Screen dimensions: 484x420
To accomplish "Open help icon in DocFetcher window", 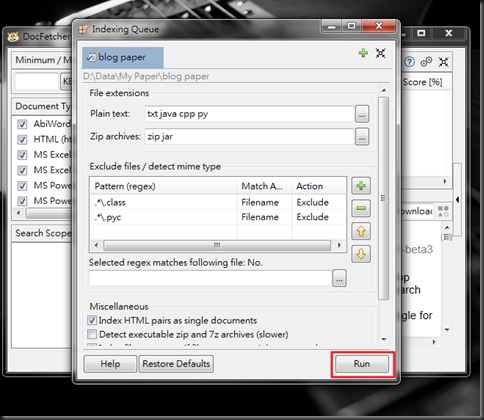I will [410, 62].
